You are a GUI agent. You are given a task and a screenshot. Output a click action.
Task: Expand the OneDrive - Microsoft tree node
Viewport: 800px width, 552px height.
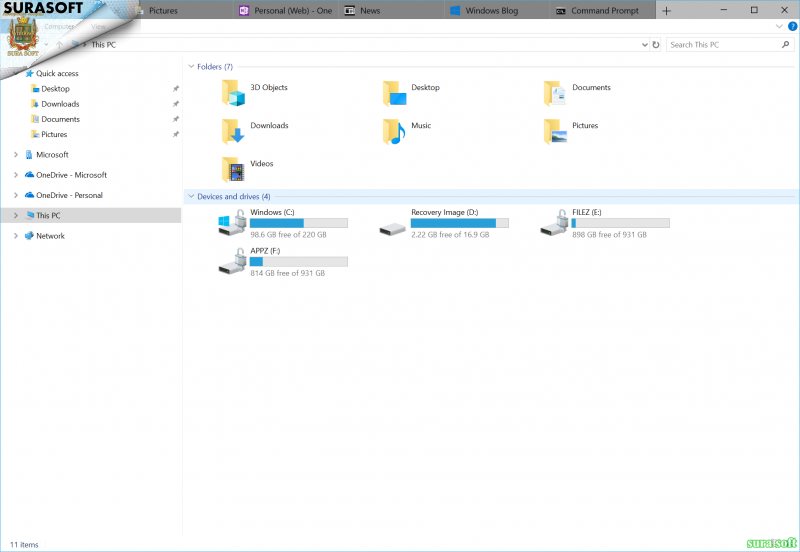pos(16,175)
